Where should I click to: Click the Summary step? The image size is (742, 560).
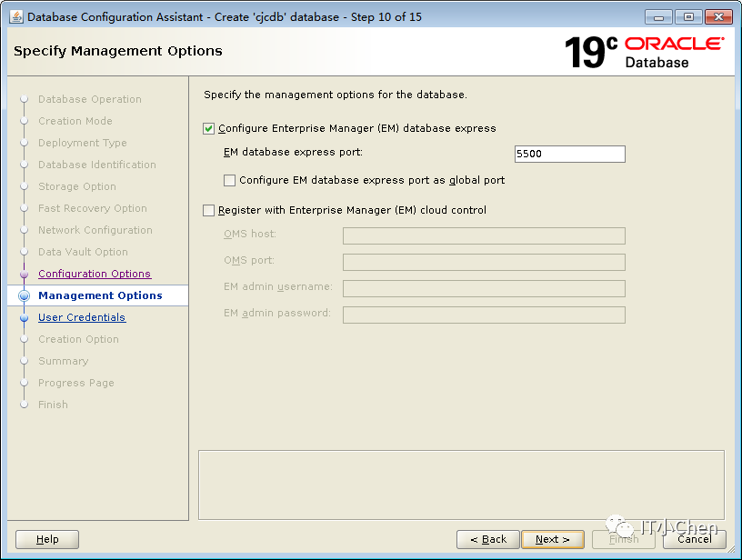pos(64,361)
